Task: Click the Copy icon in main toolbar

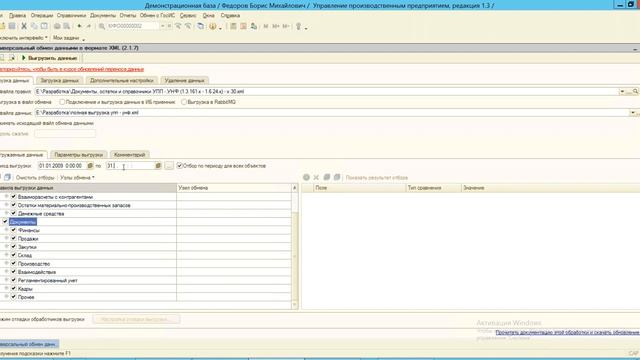Action: click(34, 26)
